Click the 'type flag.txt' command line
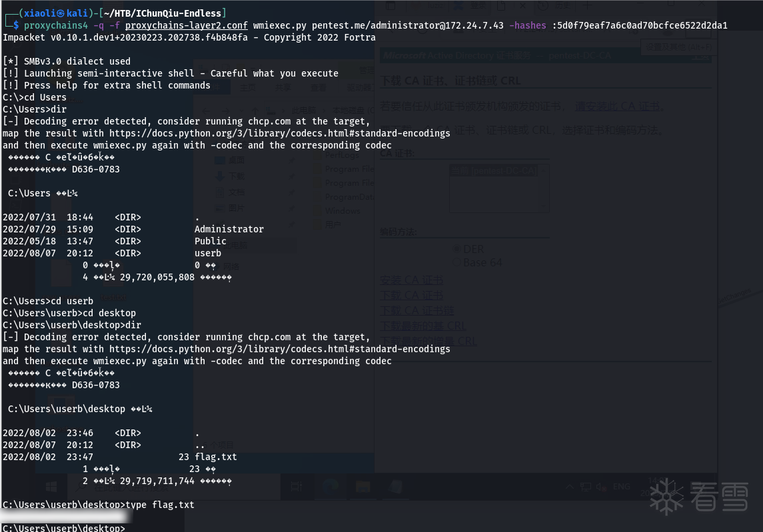 coord(99,505)
